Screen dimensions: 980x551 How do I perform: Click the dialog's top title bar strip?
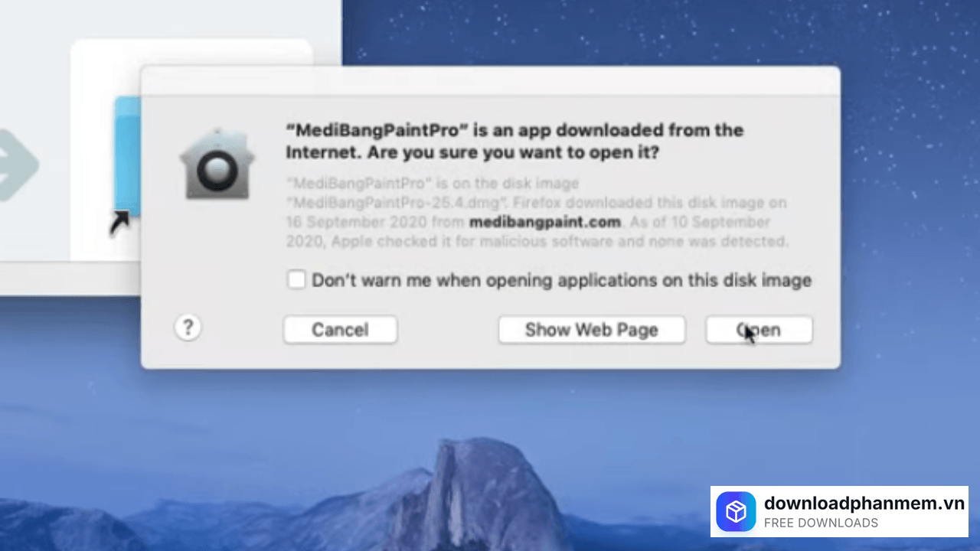coord(490,80)
